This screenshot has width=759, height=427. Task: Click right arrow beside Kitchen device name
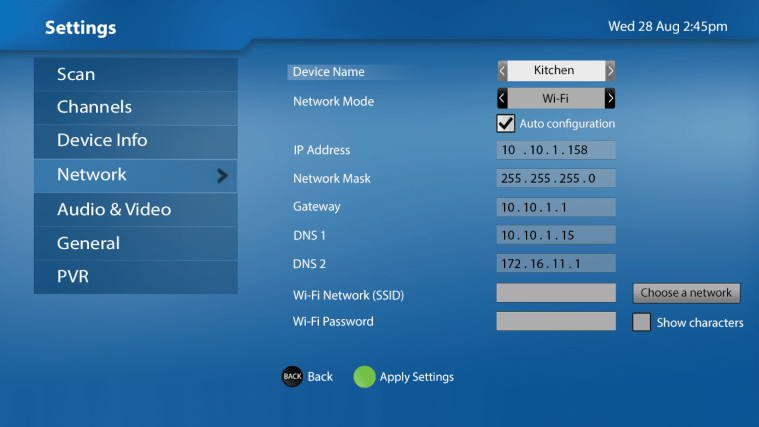pos(610,71)
